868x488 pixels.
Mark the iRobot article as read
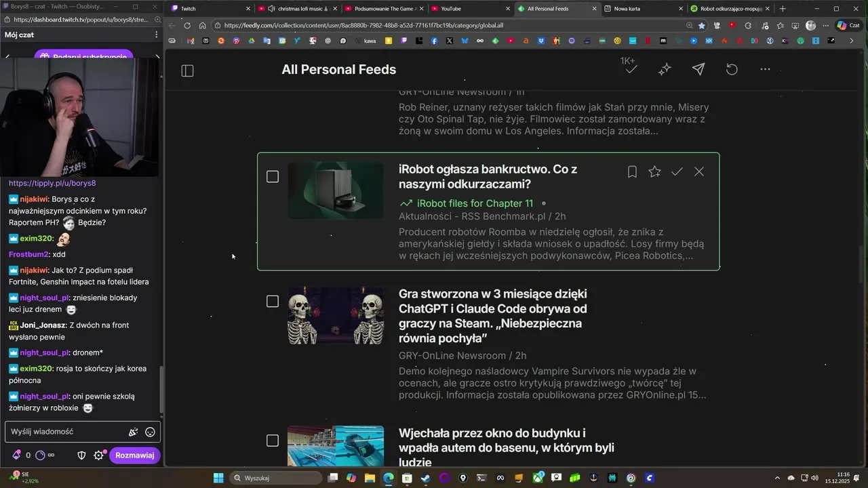click(x=677, y=172)
